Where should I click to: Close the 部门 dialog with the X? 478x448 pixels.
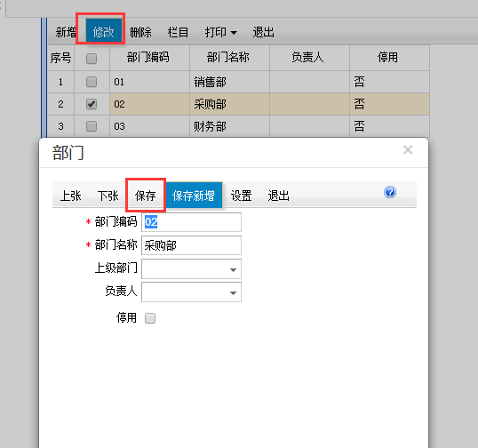coord(408,150)
